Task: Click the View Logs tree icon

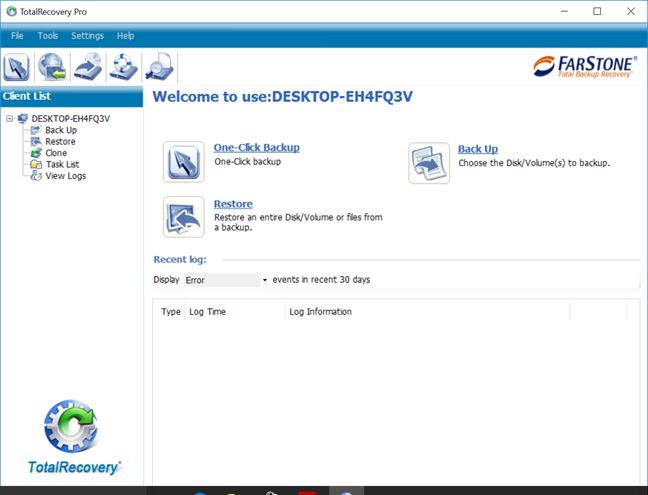Action: tap(36, 176)
